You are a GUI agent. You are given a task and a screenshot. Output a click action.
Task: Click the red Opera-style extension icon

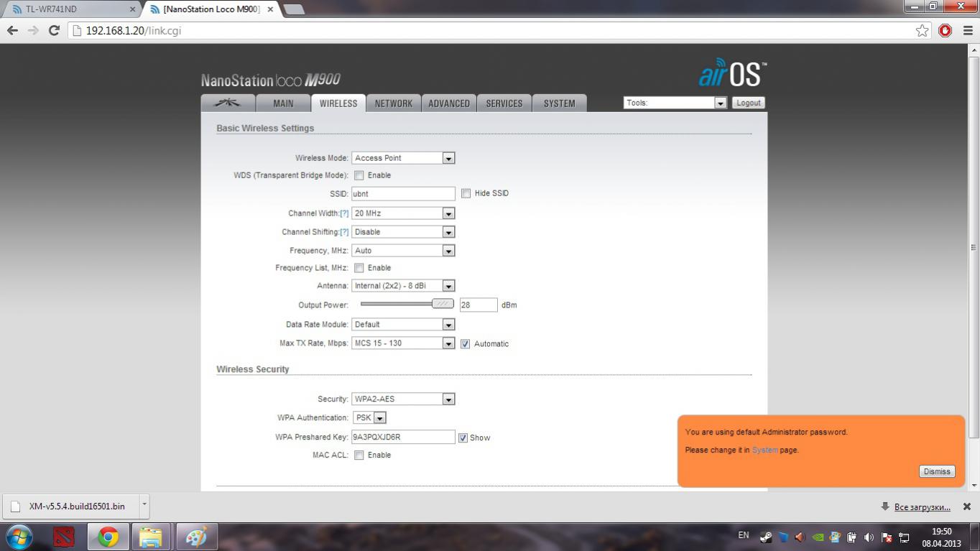tap(945, 30)
